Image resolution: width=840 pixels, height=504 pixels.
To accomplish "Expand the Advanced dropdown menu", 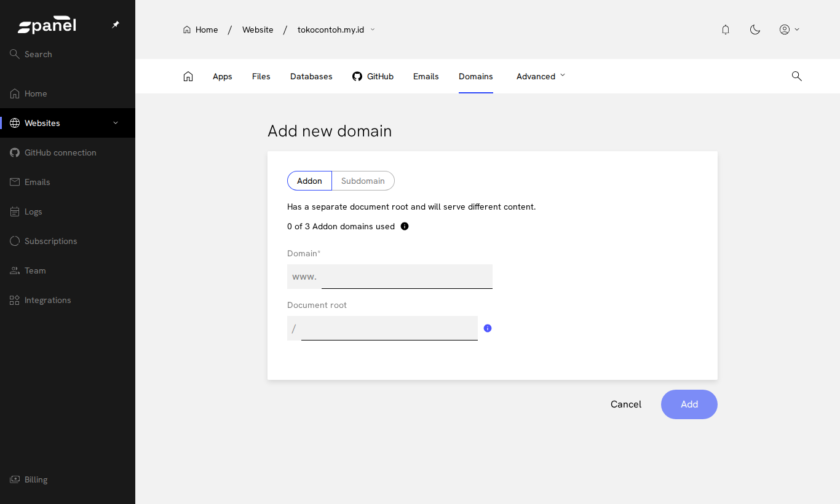I will tap(541, 76).
